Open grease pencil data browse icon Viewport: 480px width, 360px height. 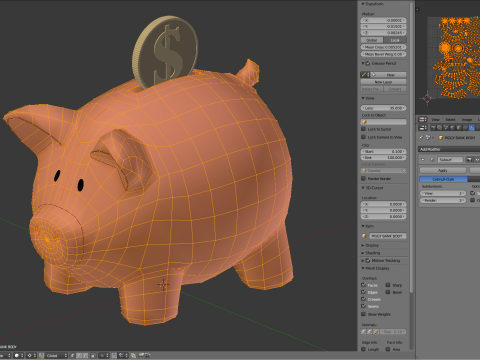pyautogui.click(x=365, y=75)
